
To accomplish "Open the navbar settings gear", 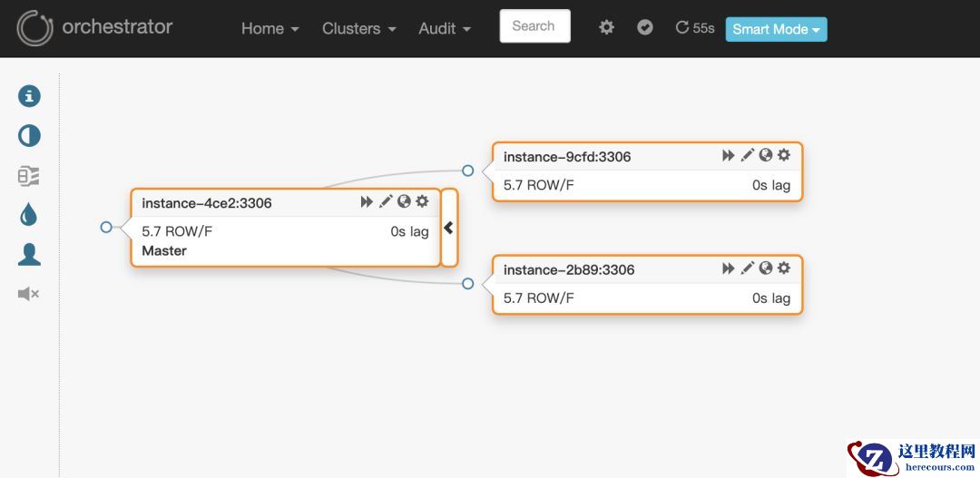I will pyautogui.click(x=606, y=28).
